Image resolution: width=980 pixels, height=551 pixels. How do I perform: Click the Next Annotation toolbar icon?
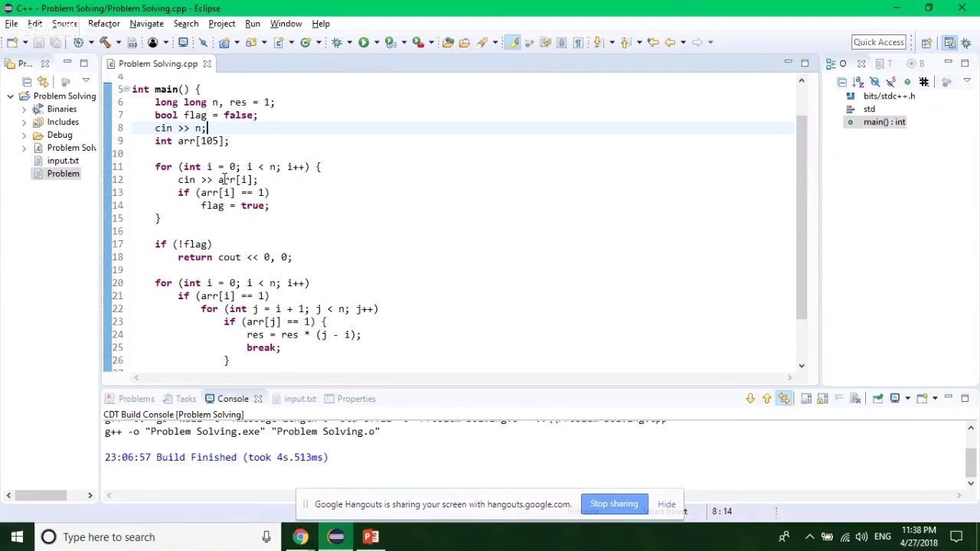pyautogui.click(x=598, y=42)
